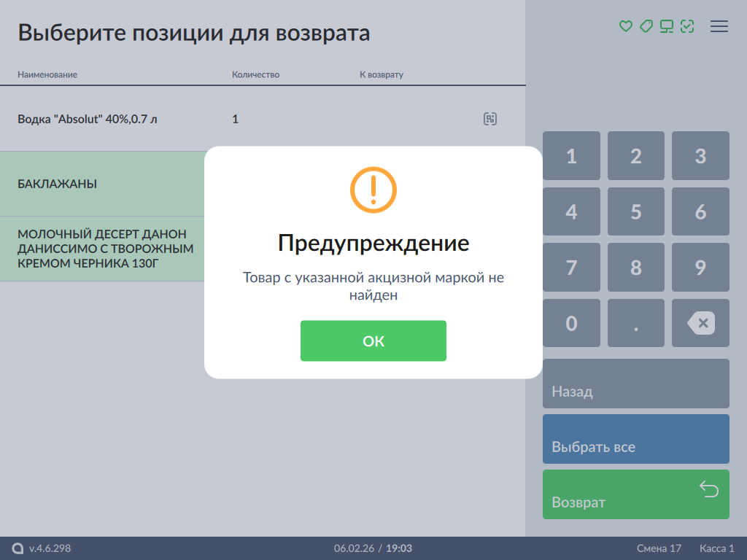Screen dimensions: 747x560
Task: Click the orange warning exclamation icon
Action: [373, 190]
